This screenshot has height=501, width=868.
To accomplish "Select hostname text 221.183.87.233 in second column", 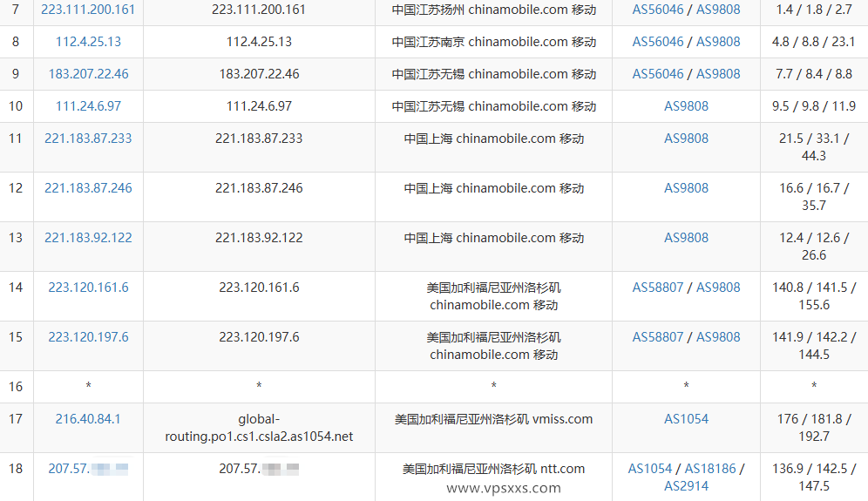I will pyautogui.click(x=259, y=139).
